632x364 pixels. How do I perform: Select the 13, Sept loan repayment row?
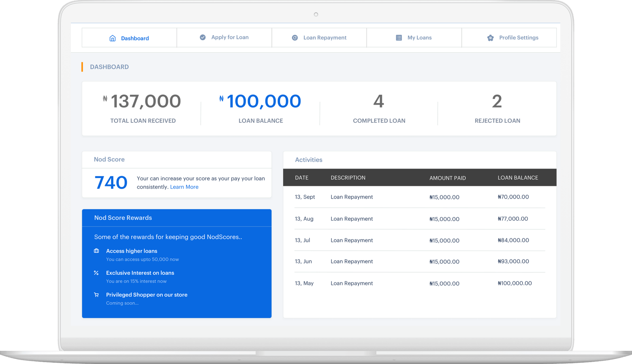click(x=419, y=197)
